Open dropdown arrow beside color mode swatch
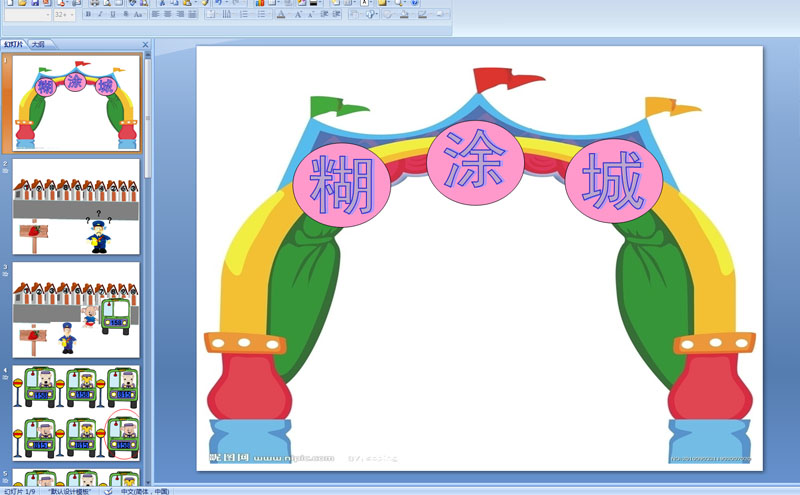Image resolution: width=800 pixels, height=495 pixels. coord(320,3)
